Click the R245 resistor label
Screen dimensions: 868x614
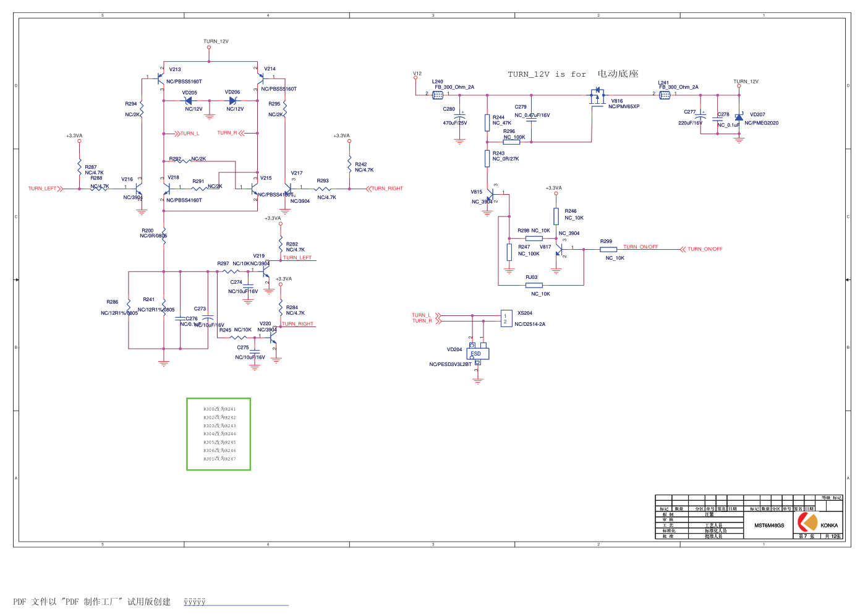point(226,330)
